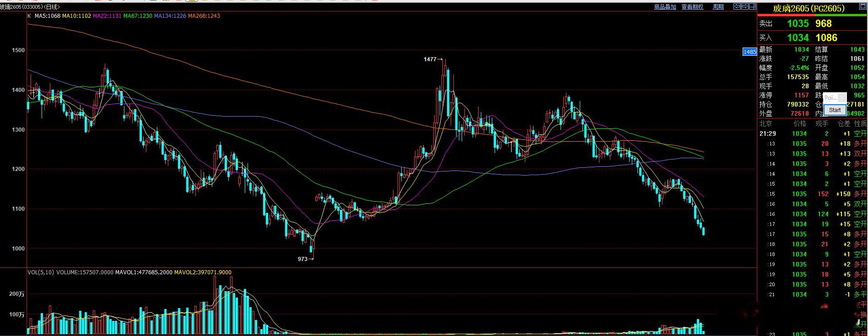Select the trade row with 仓差 +150

click(813, 194)
